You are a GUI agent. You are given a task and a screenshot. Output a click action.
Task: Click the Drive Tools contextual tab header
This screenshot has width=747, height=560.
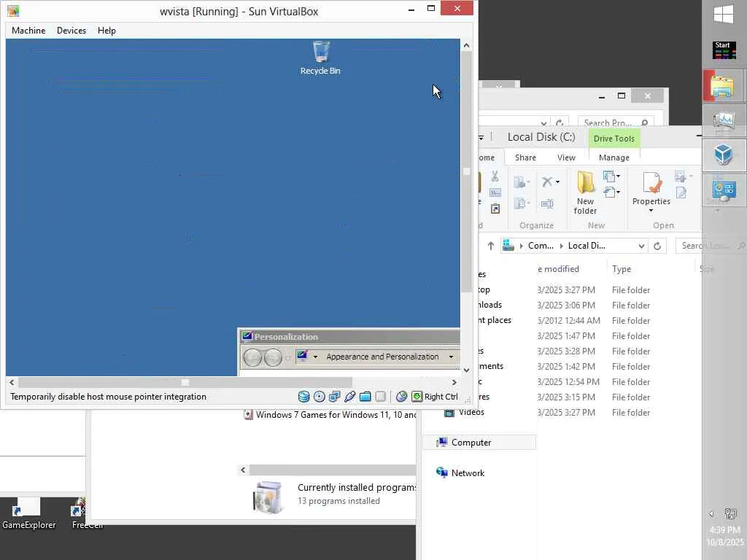pos(614,139)
